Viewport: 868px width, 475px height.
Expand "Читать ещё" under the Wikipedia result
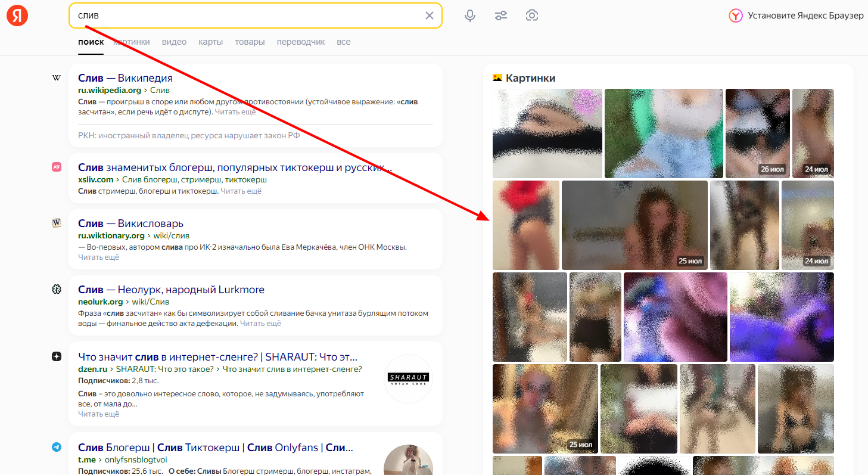[x=235, y=112]
